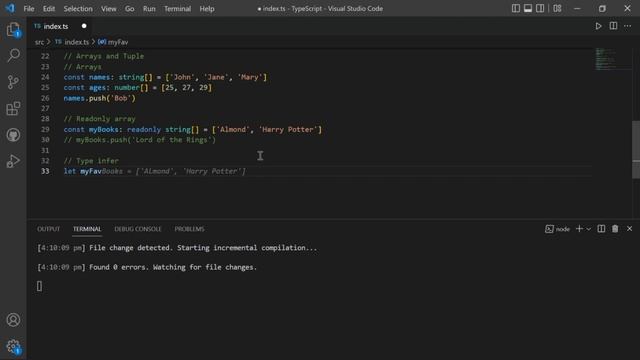Switch to the TERMINAL panel tab
Viewport: 640px width, 360px height.
87,229
